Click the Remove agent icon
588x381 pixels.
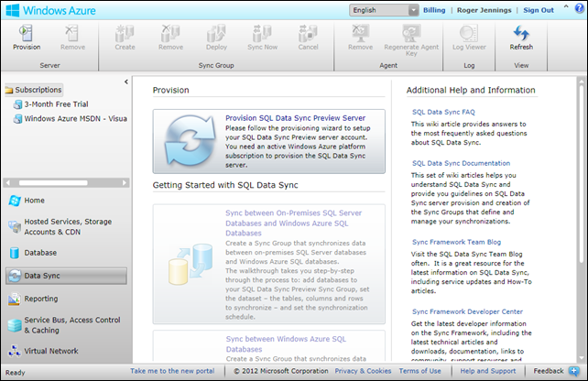click(360, 33)
